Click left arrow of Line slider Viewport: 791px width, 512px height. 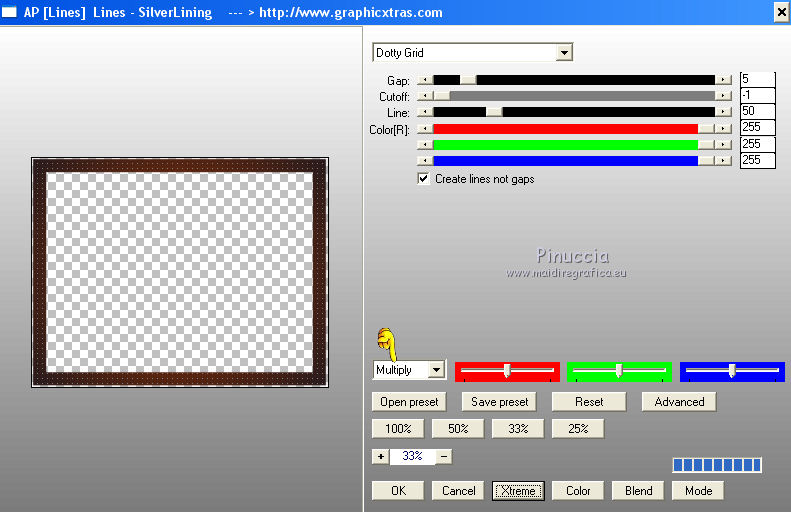[x=425, y=112]
